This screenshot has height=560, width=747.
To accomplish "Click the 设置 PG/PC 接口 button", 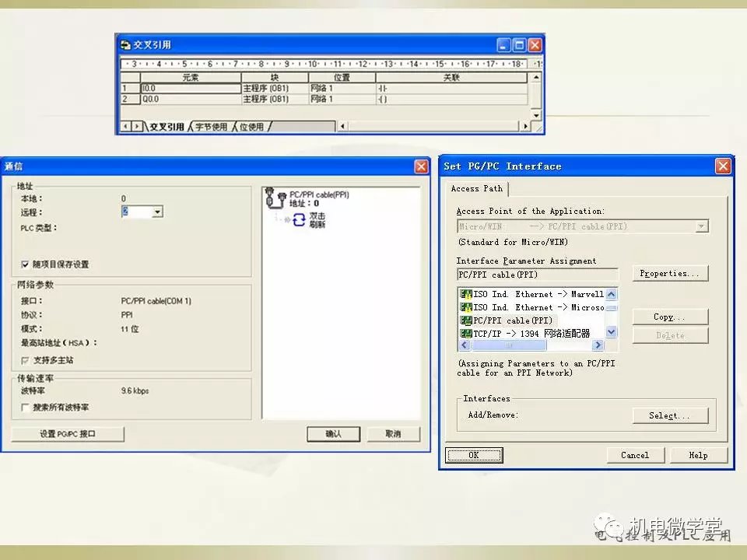I will click(68, 434).
